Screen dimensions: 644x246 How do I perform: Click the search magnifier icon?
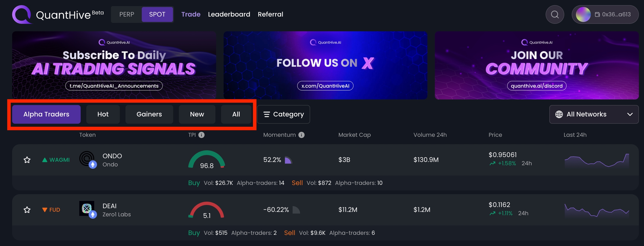tap(555, 14)
